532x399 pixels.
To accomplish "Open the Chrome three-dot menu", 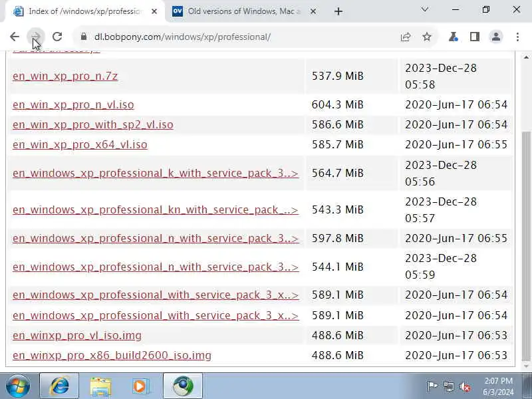I will click(517, 37).
